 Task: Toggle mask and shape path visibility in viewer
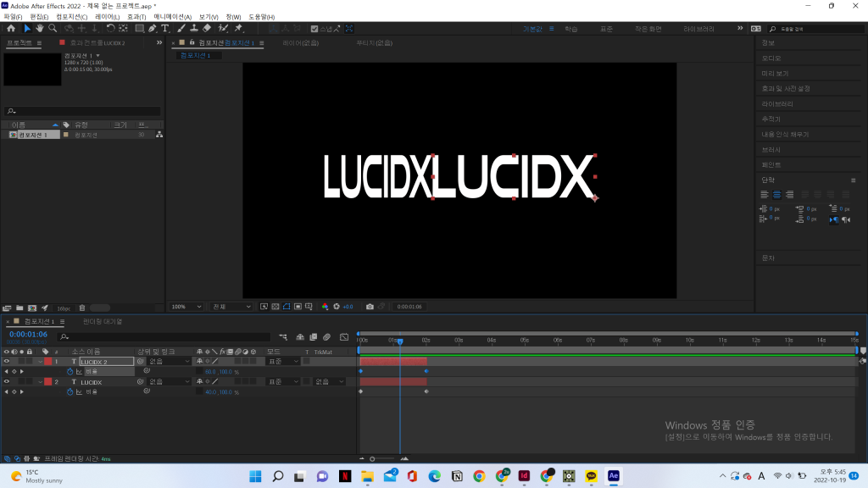pos(287,307)
